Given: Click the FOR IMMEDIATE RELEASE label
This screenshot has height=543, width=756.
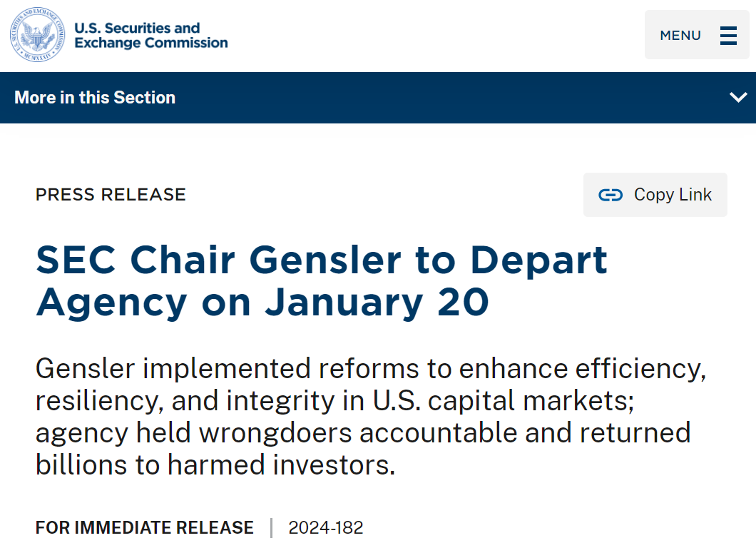Looking at the screenshot, I should (145, 528).
